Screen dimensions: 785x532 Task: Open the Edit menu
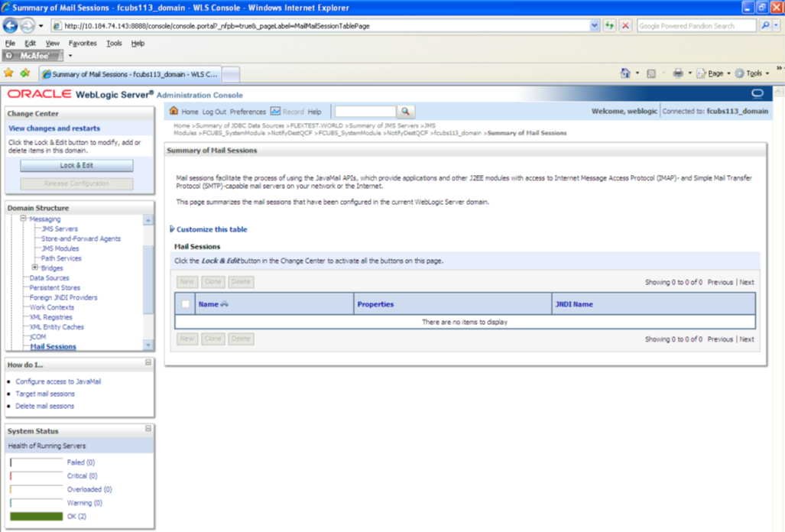pyautogui.click(x=30, y=43)
